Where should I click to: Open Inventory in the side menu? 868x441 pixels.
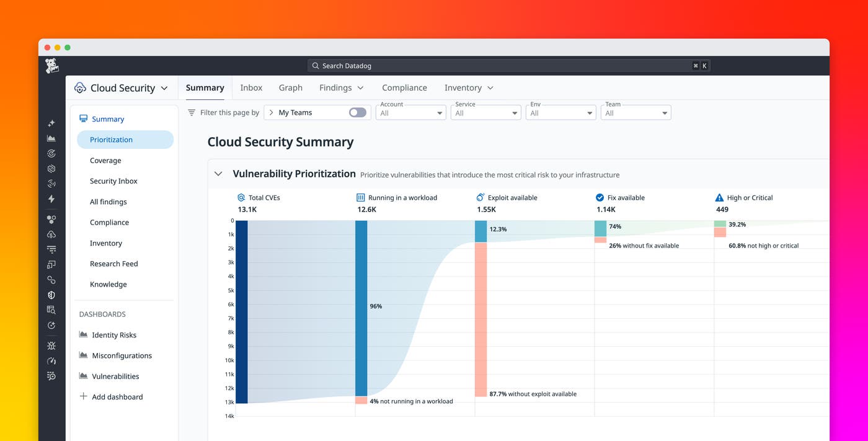point(106,243)
